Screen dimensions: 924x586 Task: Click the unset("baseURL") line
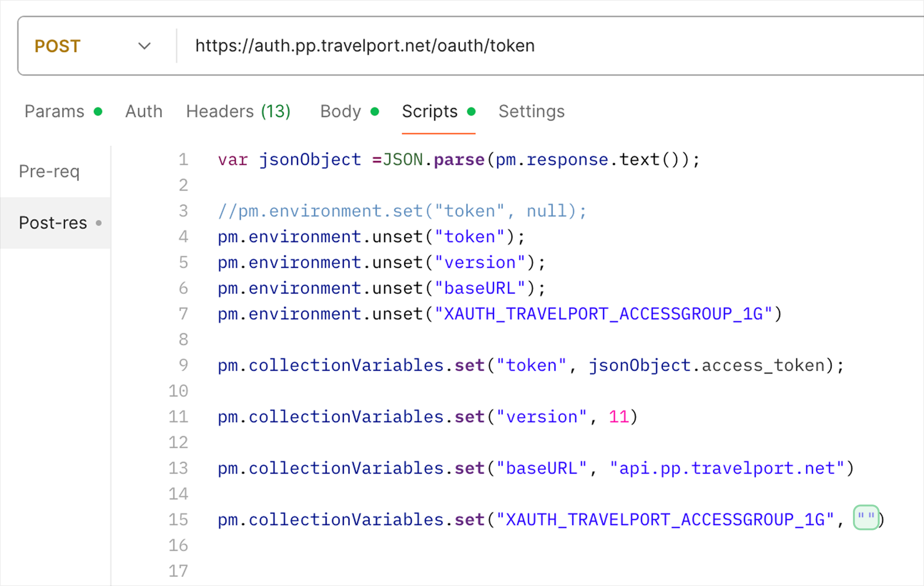tap(381, 288)
